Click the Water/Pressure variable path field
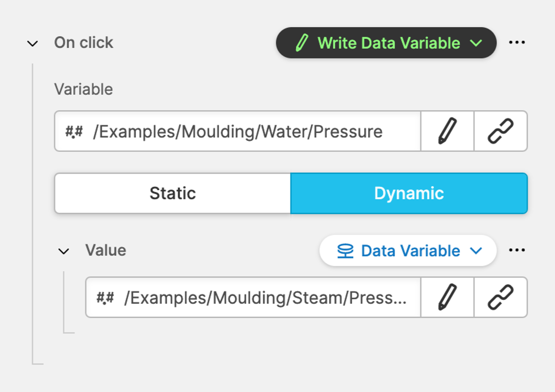The width and height of the screenshot is (555, 392). coord(238,132)
